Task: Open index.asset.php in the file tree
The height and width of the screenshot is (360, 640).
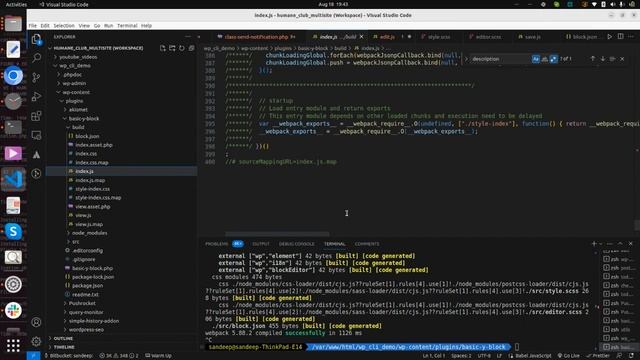Action: tap(93, 145)
